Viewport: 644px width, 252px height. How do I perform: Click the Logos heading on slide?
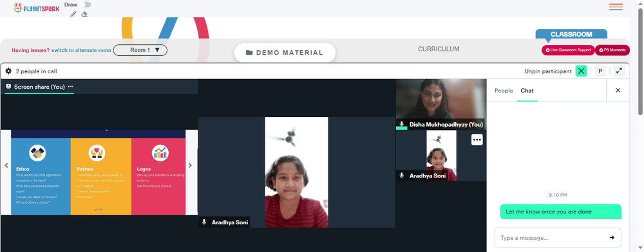[x=144, y=169]
